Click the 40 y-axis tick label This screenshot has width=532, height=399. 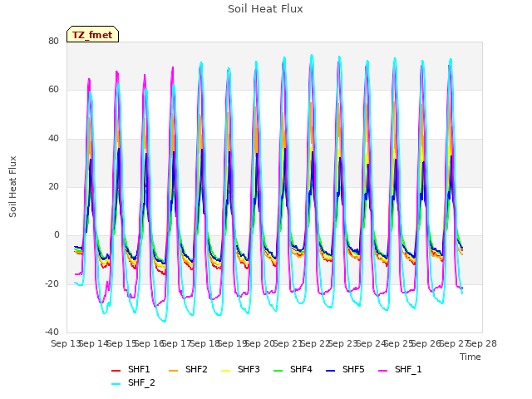53,139
